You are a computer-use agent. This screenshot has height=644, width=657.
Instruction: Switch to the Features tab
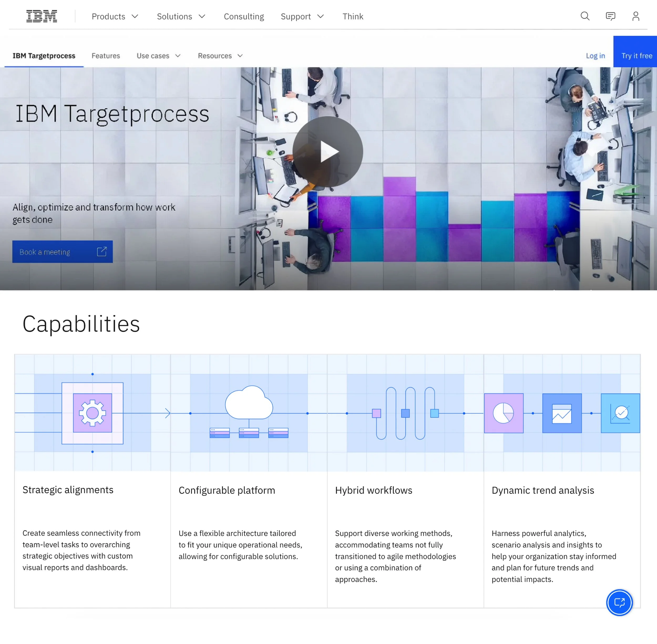click(105, 56)
